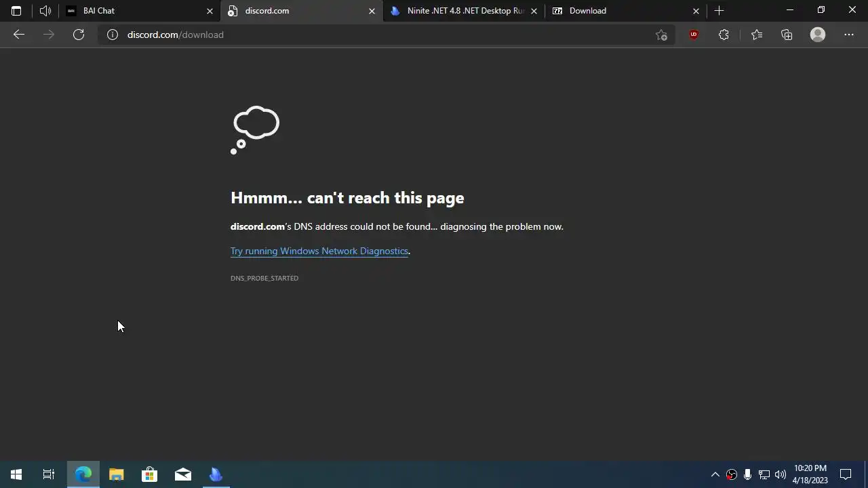Open the Collections panel
Image resolution: width=868 pixels, height=488 pixels.
coord(787,35)
